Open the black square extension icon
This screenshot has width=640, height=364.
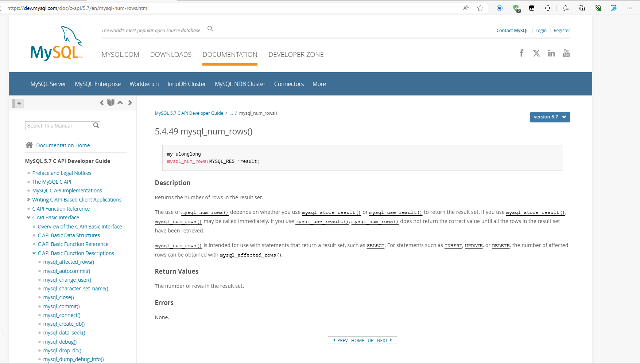[532, 8]
